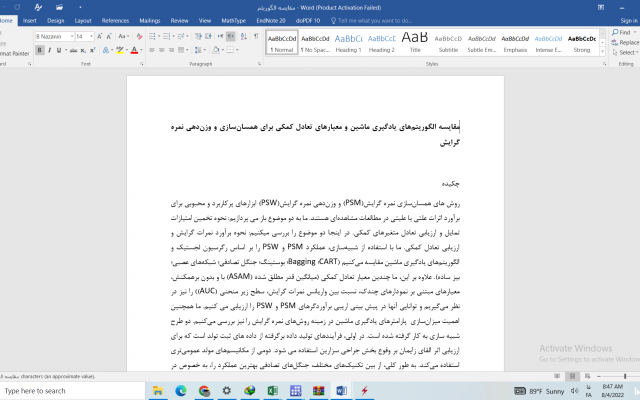
Task: Toggle show paragraph marks
Action: (256, 36)
